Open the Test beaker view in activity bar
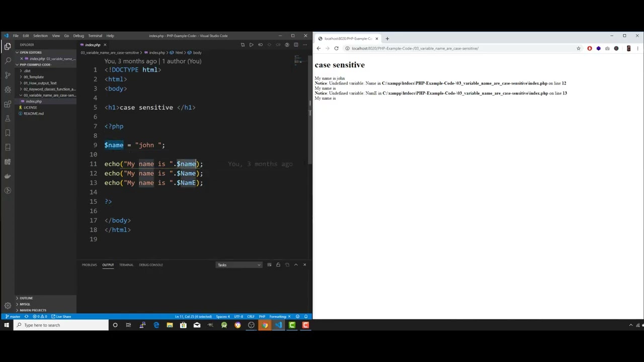644x362 pixels. point(8,118)
